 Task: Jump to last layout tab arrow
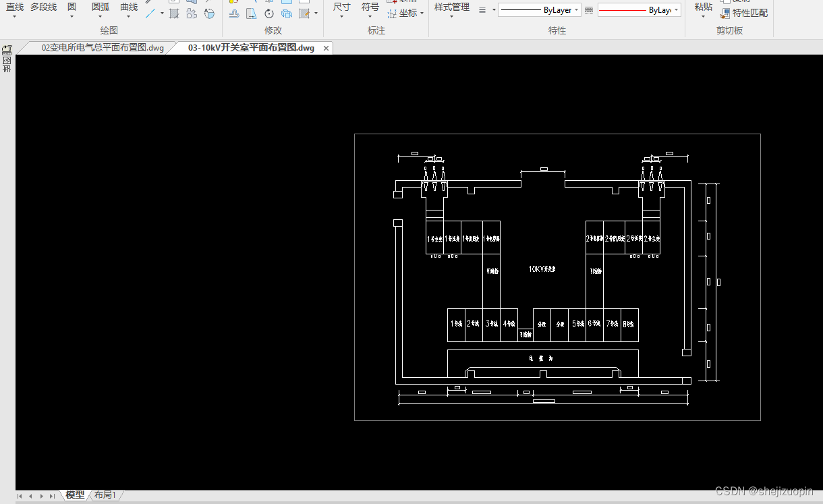52,496
